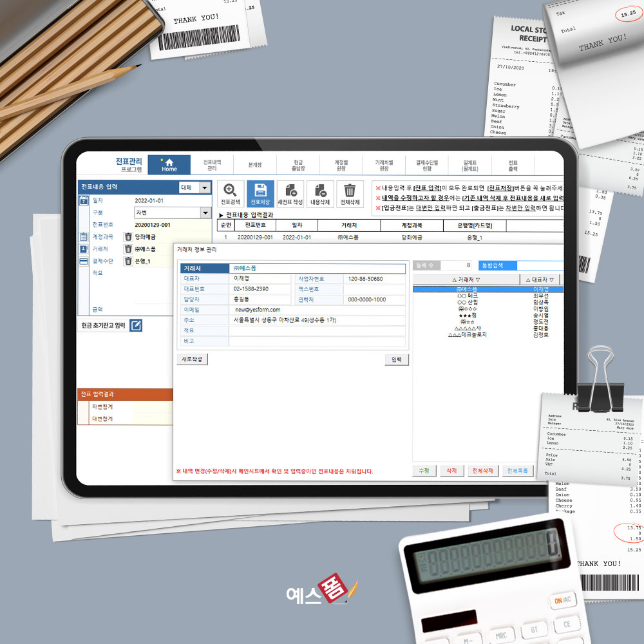
Task: Click the 2022-01-01 value next to 일자
Action: (149, 201)
